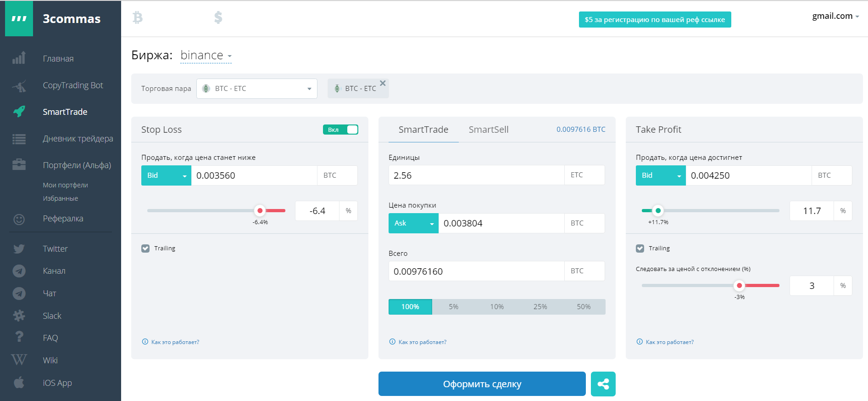The image size is (868, 401).
Task: Click the FAQ question mark icon
Action: click(x=19, y=337)
